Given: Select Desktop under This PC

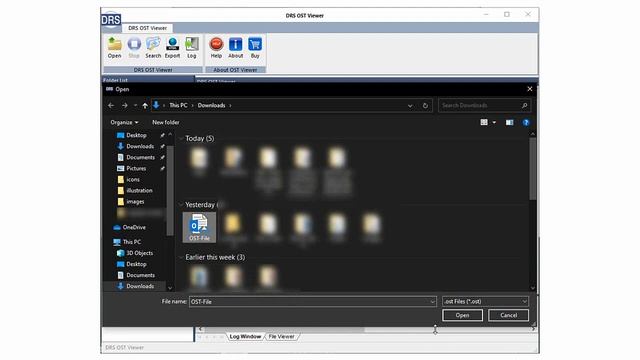Looking at the screenshot, I should point(136,264).
